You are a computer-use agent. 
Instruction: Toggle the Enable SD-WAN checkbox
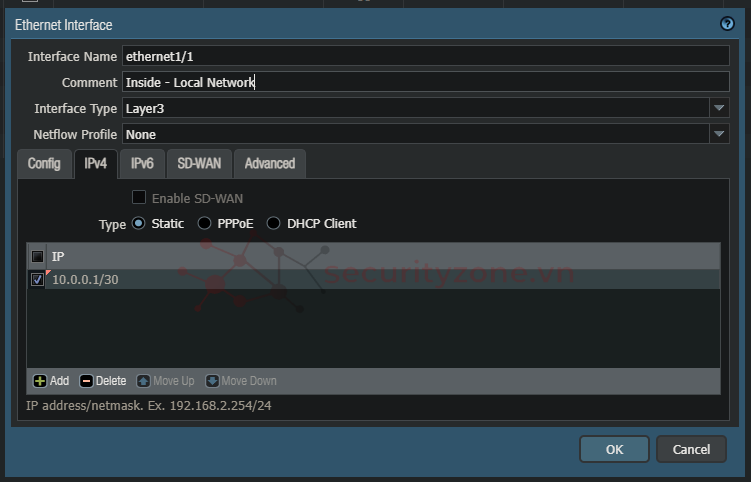pos(139,198)
